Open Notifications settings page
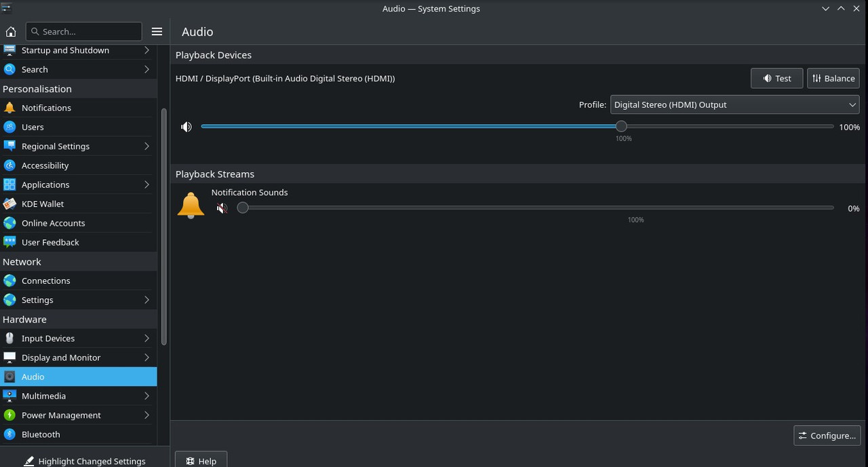Viewport: 868px width, 467px height. point(79,108)
